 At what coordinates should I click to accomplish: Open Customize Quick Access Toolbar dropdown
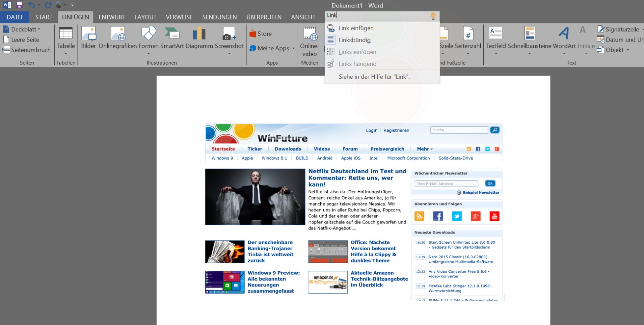(x=72, y=5)
